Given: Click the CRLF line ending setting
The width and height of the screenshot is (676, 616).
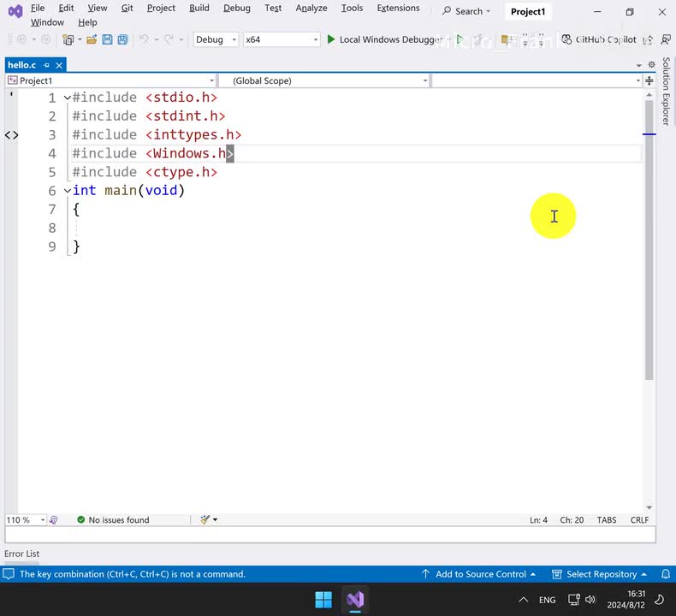Looking at the screenshot, I should click(639, 520).
